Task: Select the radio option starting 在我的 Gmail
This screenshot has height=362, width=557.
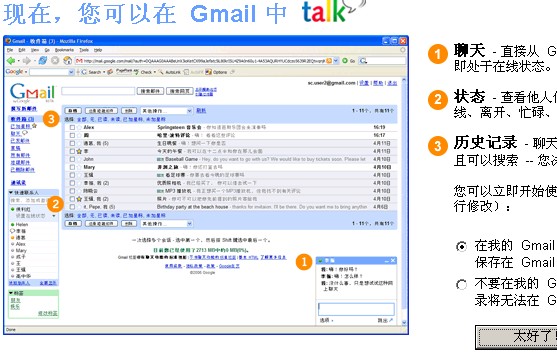Action: point(461,246)
